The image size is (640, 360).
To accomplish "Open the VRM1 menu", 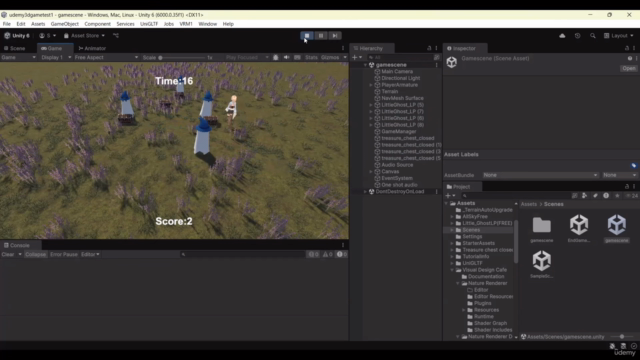I will tap(186, 24).
